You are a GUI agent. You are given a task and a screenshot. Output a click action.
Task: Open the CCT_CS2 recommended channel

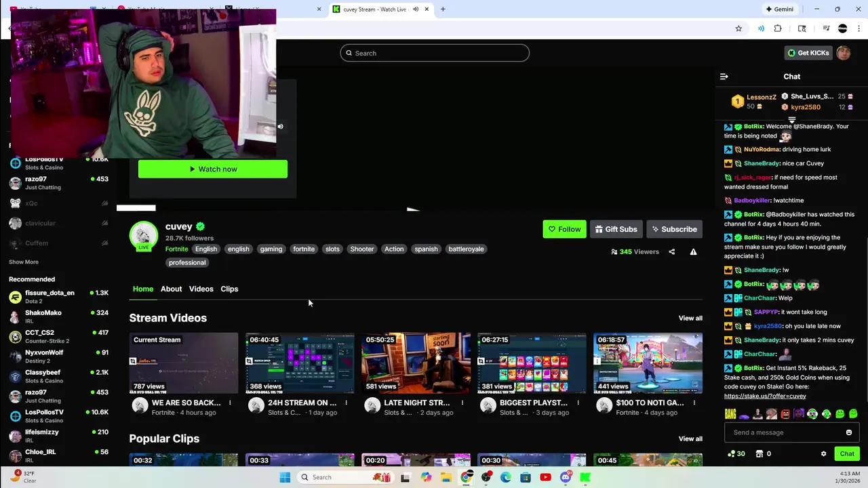58,336
